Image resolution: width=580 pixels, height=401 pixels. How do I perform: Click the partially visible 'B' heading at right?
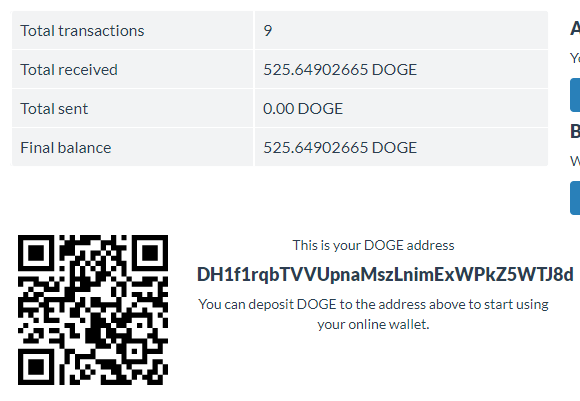[x=575, y=131]
